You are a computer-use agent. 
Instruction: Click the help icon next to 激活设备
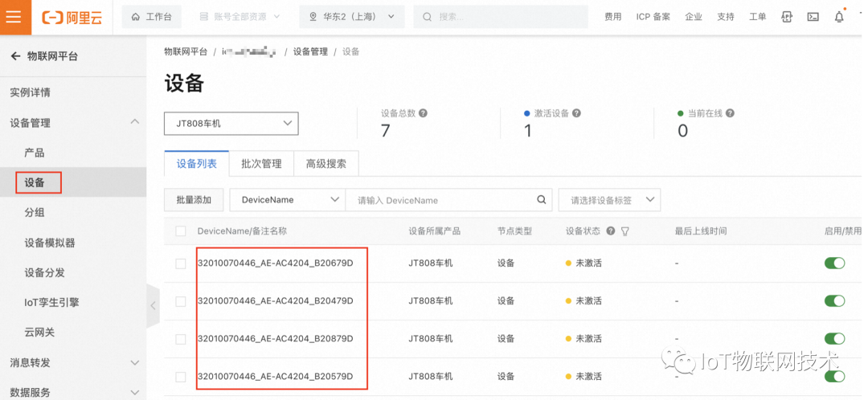tap(576, 113)
